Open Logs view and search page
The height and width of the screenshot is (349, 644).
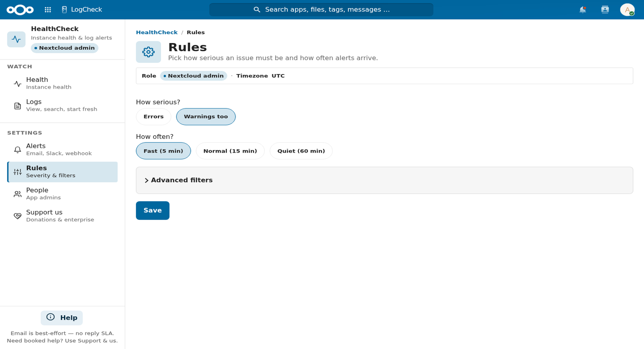click(x=62, y=105)
